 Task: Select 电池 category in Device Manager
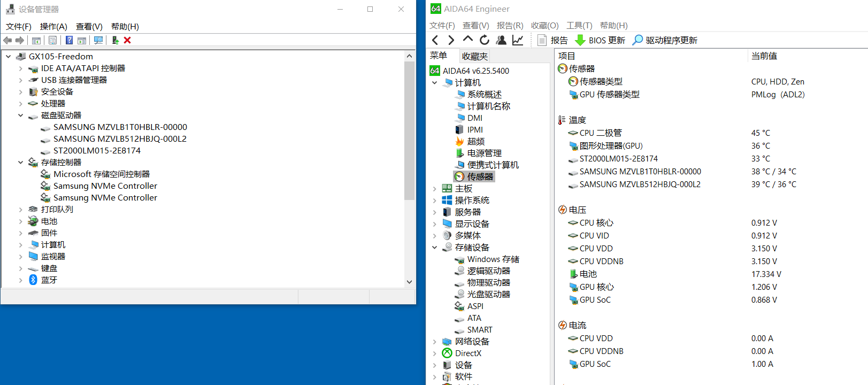[x=49, y=221]
